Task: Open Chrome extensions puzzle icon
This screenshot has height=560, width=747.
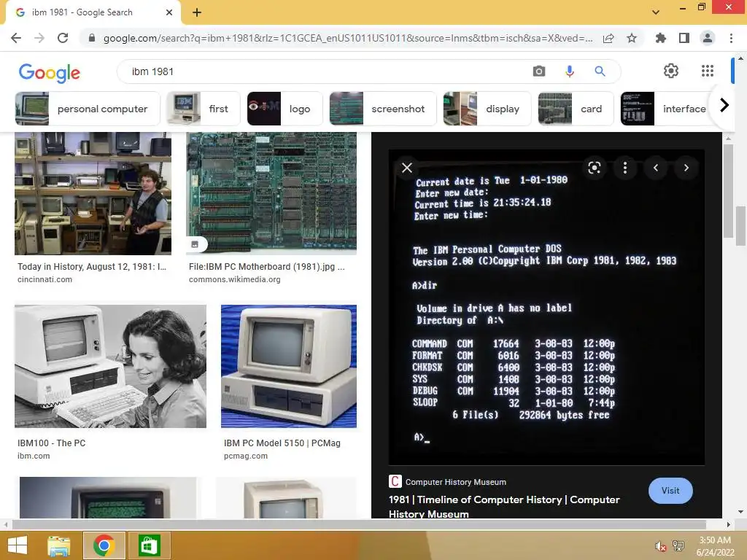Action: coord(660,38)
